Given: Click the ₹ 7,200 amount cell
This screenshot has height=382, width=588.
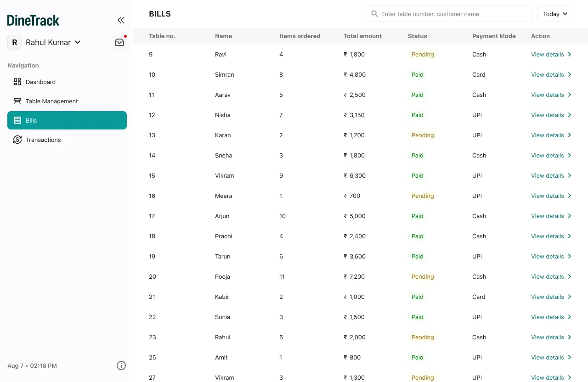Looking at the screenshot, I should (355, 276).
